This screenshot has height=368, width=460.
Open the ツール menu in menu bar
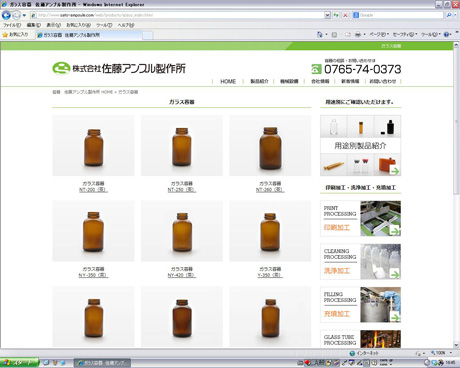(104, 25)
